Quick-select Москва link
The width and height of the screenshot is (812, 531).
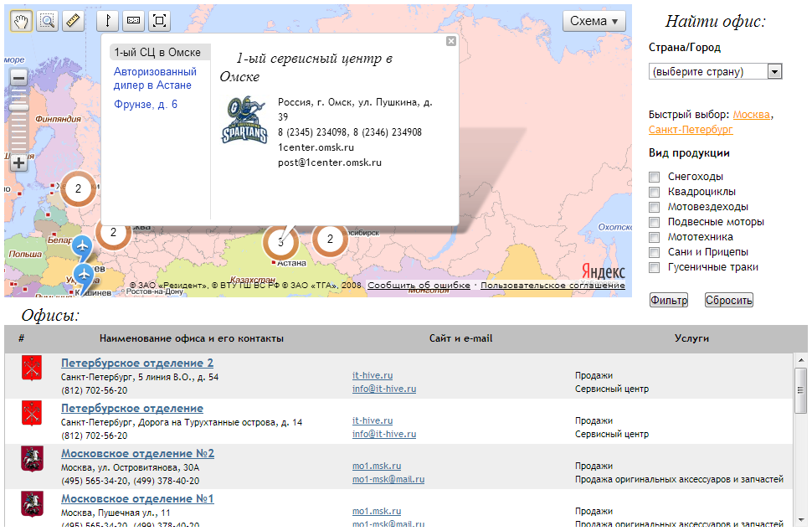[752, 115]
